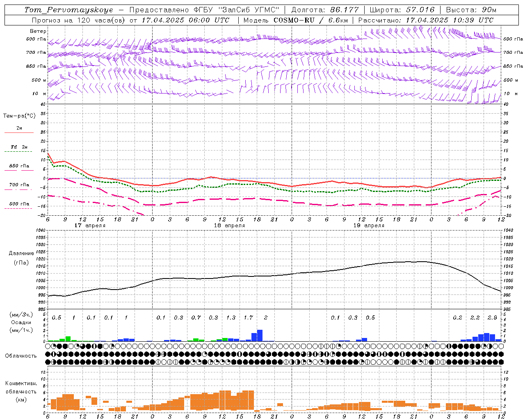Click the "Широта: 57.016" header field
Screen dimensions: 525x420
pyautogui.click(x=402, y=10)
